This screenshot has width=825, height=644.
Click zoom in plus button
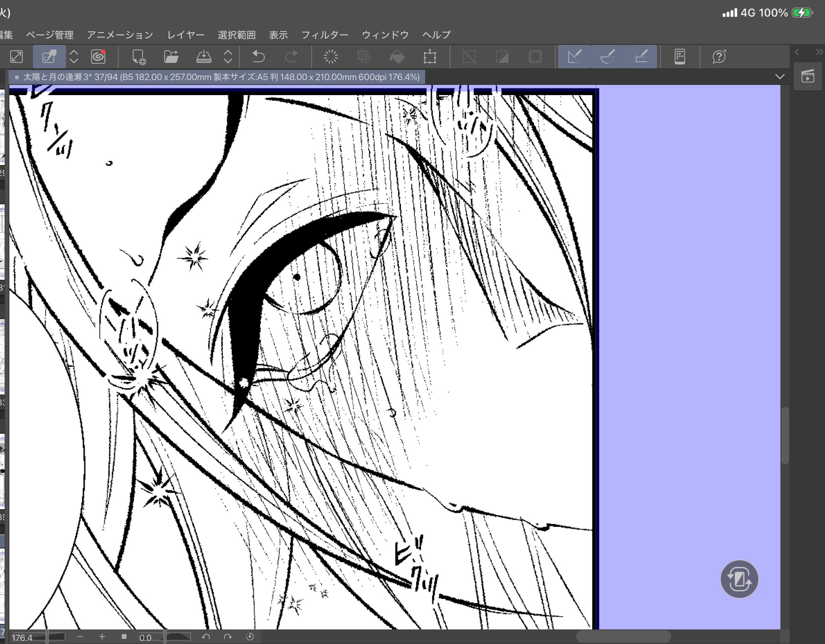(102, 637)
